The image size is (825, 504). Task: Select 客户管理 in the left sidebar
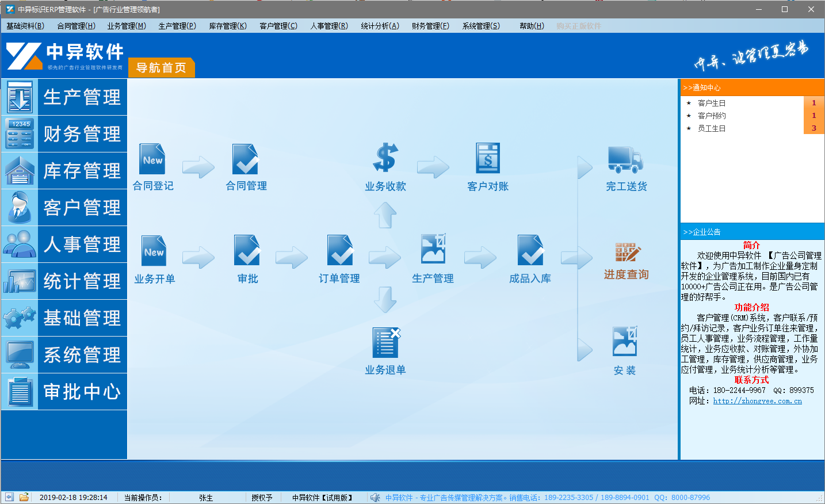[64, 208]
